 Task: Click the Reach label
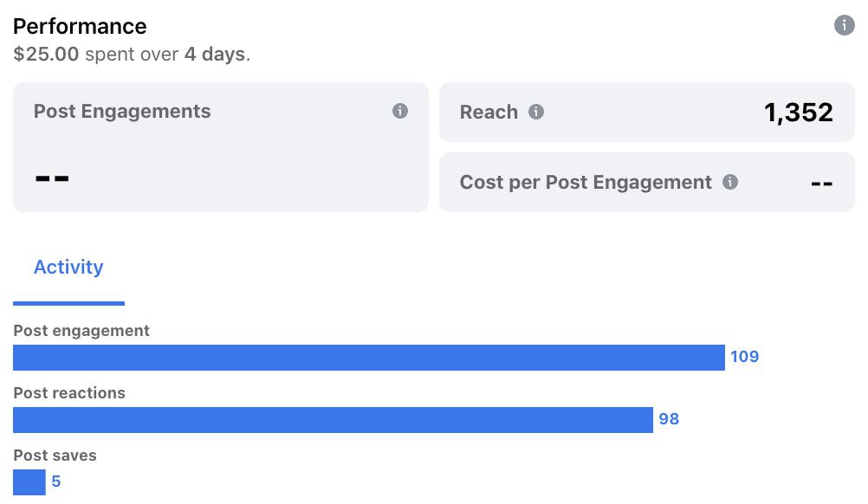[489, 113]
